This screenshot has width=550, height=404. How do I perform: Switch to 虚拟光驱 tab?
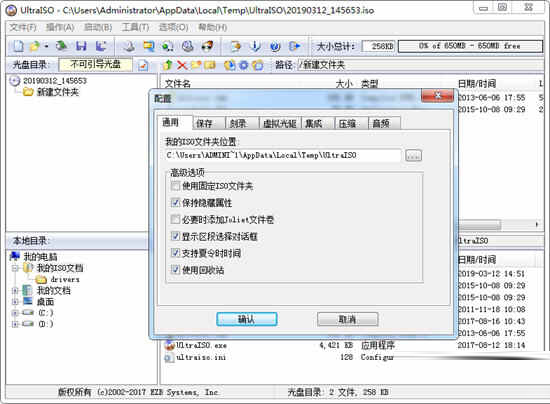[280, 123]
